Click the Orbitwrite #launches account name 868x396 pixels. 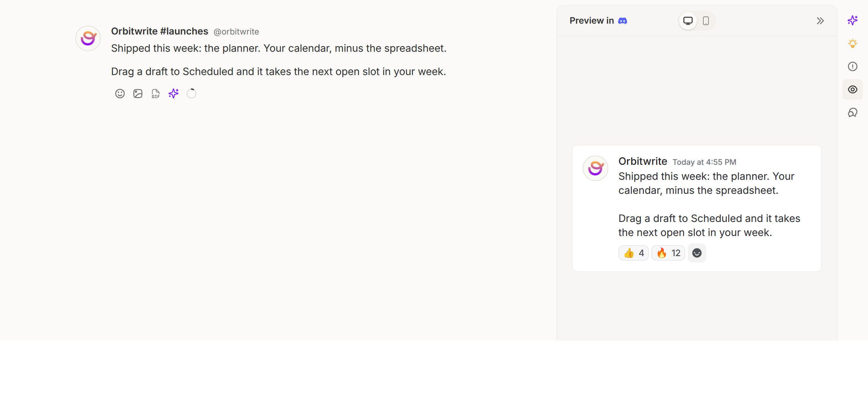[160, 31]
